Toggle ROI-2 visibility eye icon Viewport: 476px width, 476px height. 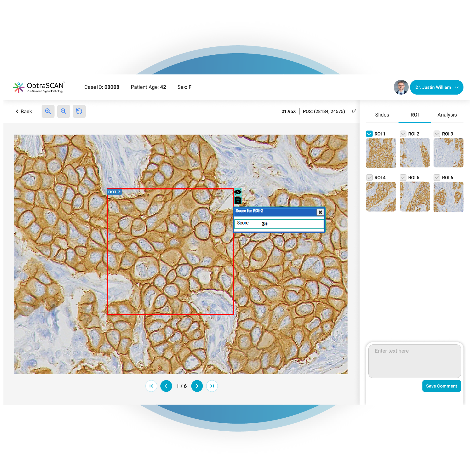click(238, 192)
